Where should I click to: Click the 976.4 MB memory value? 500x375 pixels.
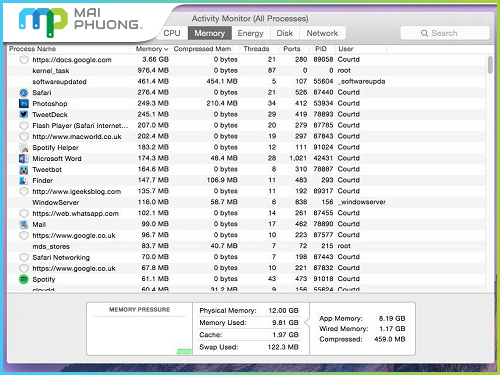(153, 70)
